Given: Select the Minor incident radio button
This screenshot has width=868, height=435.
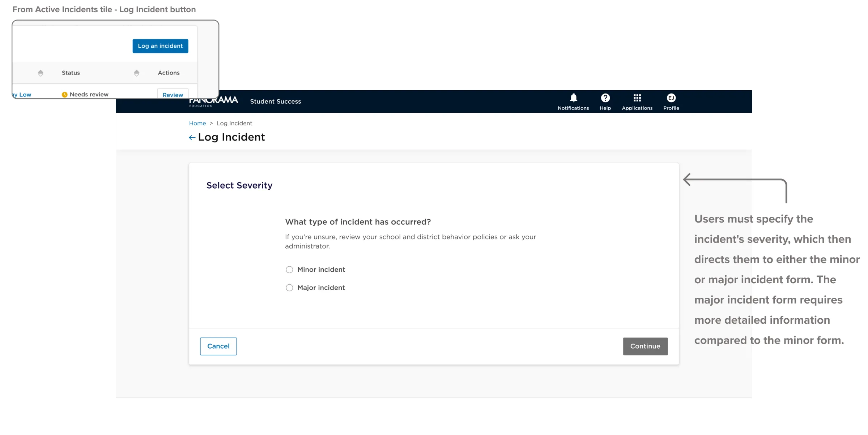Looking at the screenshot, I should (289, 270).
